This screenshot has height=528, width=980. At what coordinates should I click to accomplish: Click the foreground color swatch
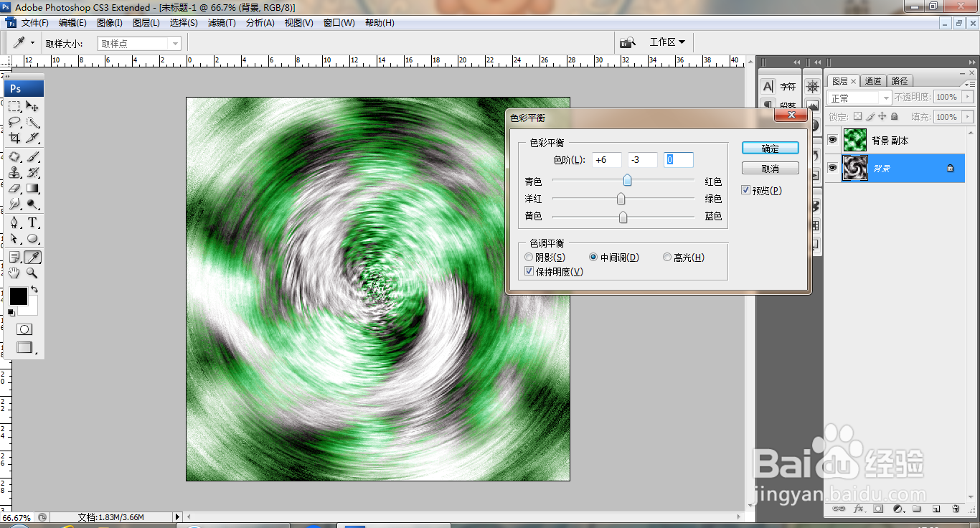point(18,296)
